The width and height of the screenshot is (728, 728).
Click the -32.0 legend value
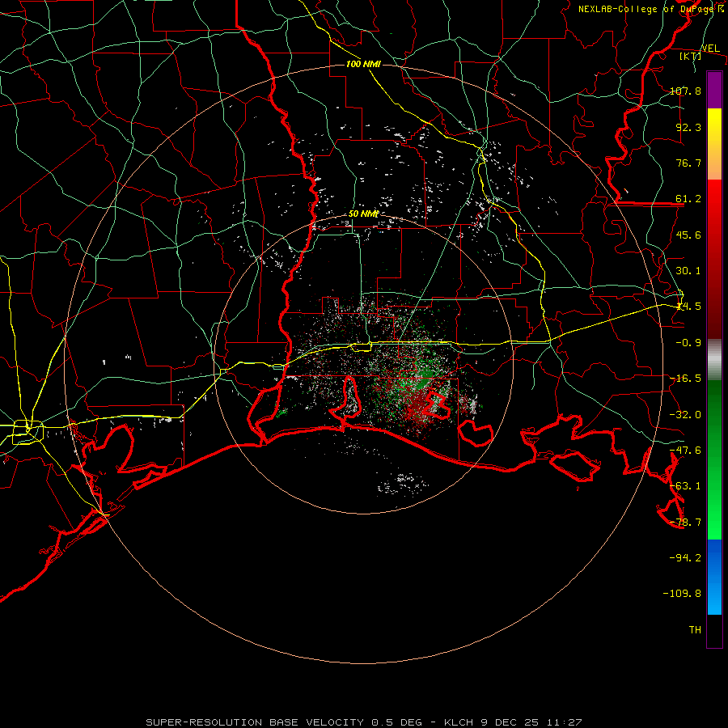(x=685, y=415)
